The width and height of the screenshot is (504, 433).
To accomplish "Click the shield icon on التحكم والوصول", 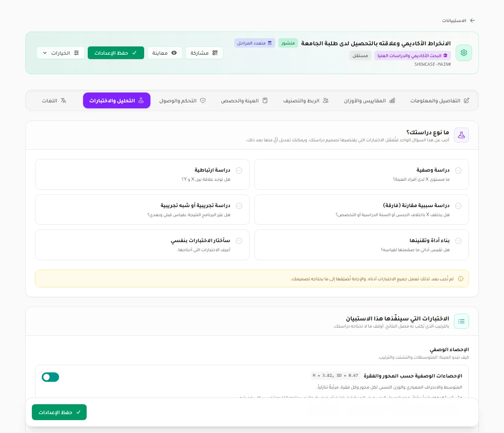I will coord(203,101).
